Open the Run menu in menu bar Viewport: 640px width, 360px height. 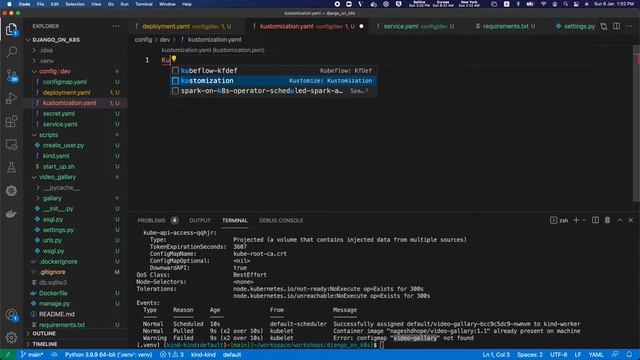(124, 4)
